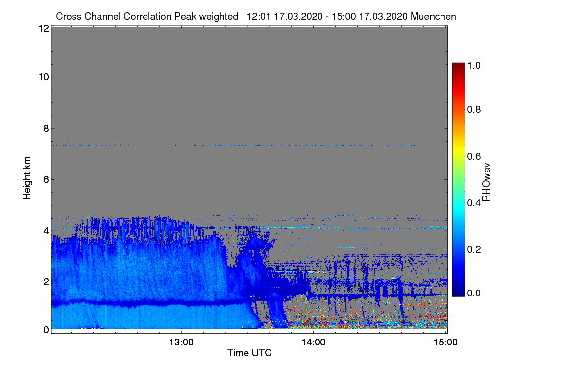Click the dark blue bottom of the colorbar

(458, 291)
